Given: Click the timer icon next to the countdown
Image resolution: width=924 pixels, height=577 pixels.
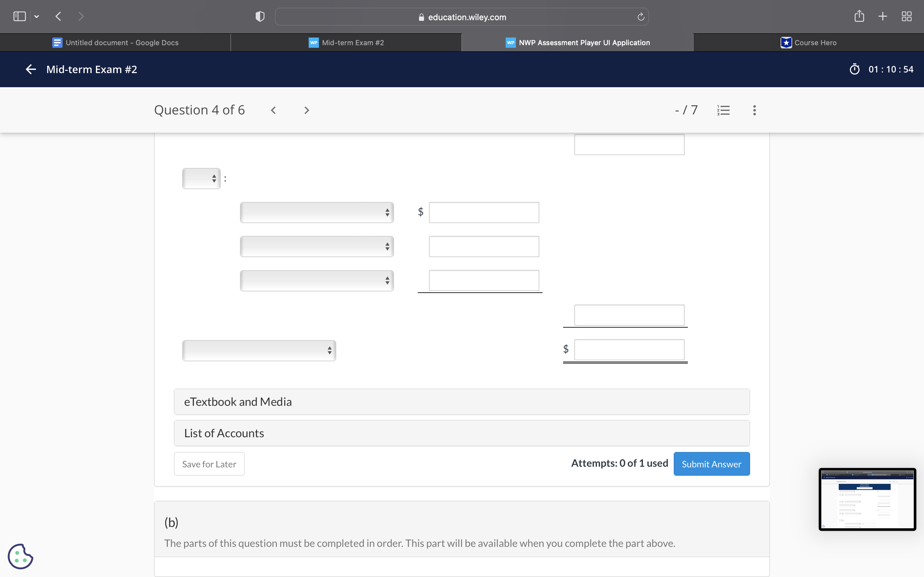Looking at the screenshot, I should (x=854, y=69).
